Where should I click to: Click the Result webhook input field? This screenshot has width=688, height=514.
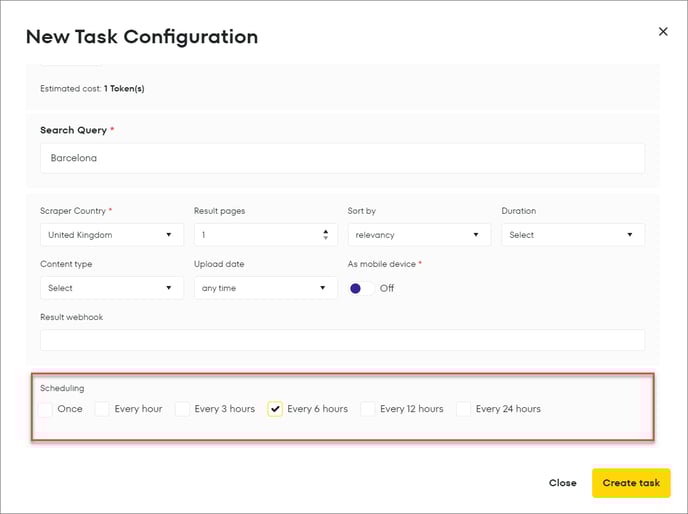coord(342,340)
